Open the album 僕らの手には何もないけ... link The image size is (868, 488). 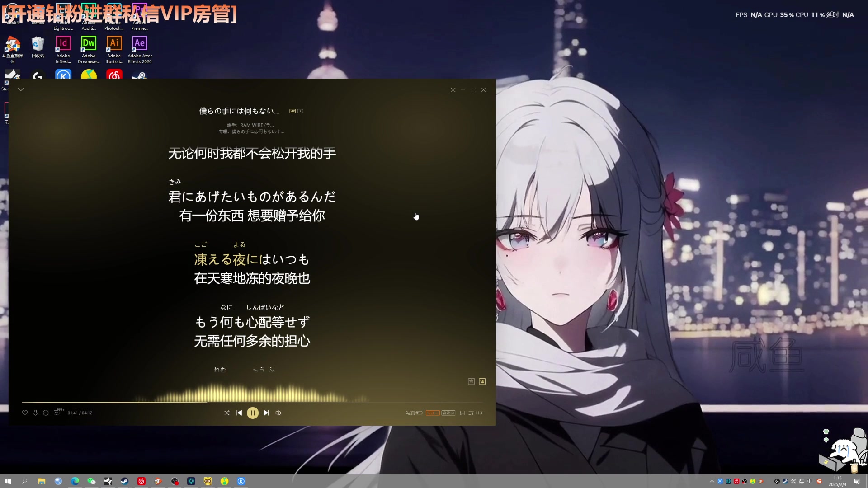pyautogui.click(x=258, y=131)
